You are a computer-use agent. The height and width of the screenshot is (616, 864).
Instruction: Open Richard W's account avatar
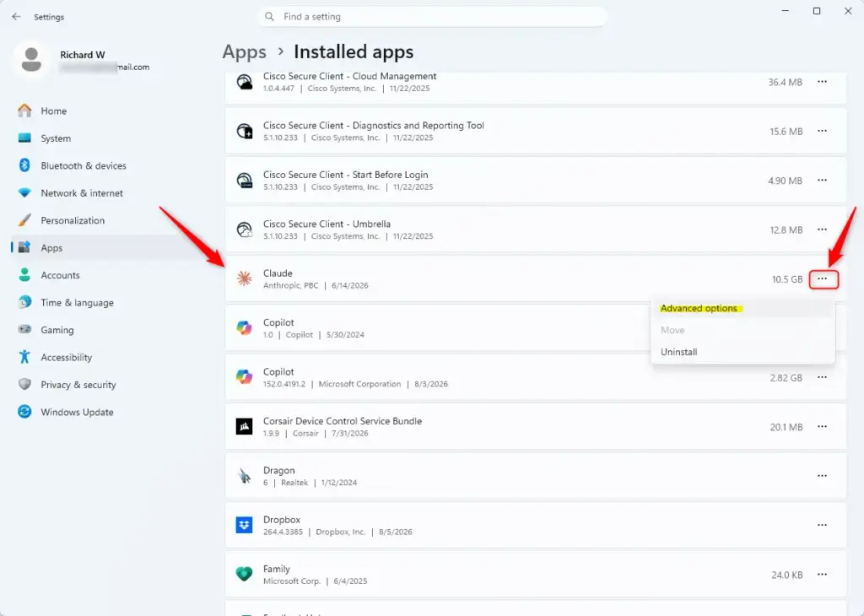31,60
